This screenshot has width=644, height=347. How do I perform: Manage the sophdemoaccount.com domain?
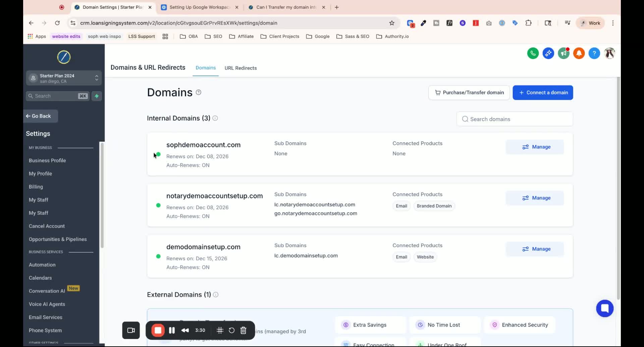pos(535,147)
